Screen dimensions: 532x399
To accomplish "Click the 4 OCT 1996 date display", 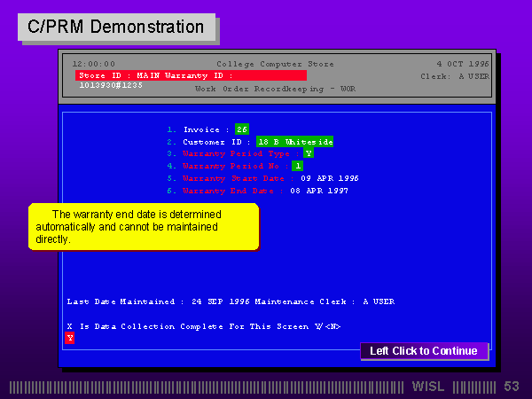I will pyautogui.click(x=463, y=64).
